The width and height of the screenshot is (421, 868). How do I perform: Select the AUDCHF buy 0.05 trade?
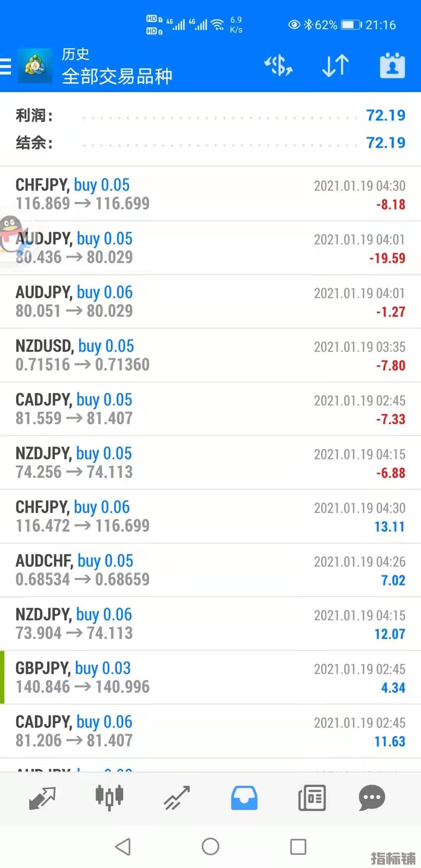210,570
